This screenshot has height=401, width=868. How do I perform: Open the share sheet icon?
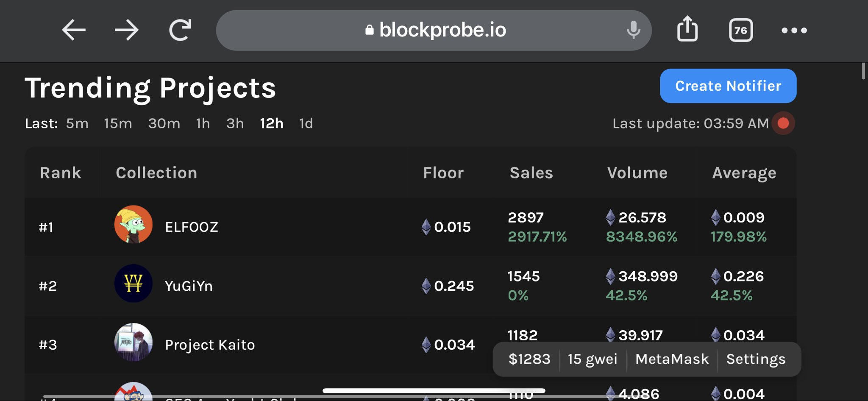click(687, 29)
